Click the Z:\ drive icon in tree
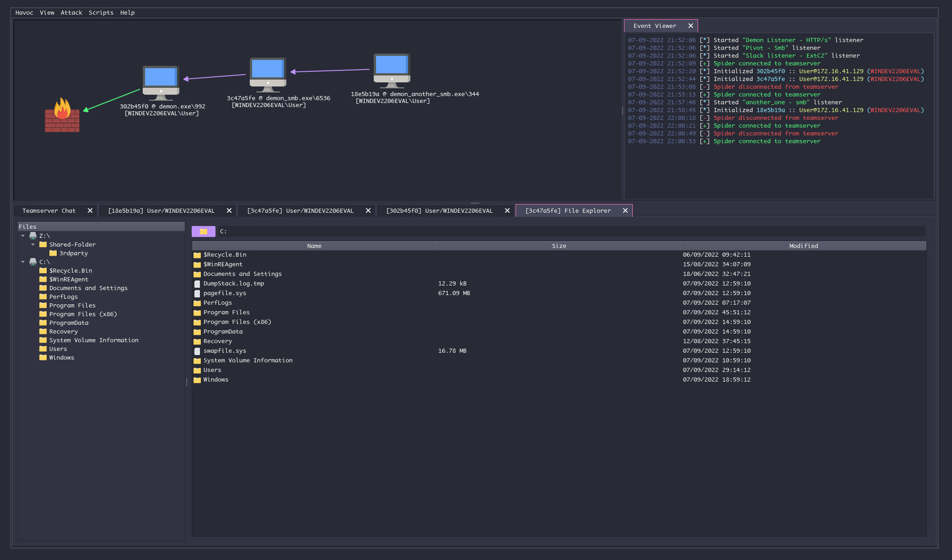Screen dimensions: 952x560 coord(33,236)
